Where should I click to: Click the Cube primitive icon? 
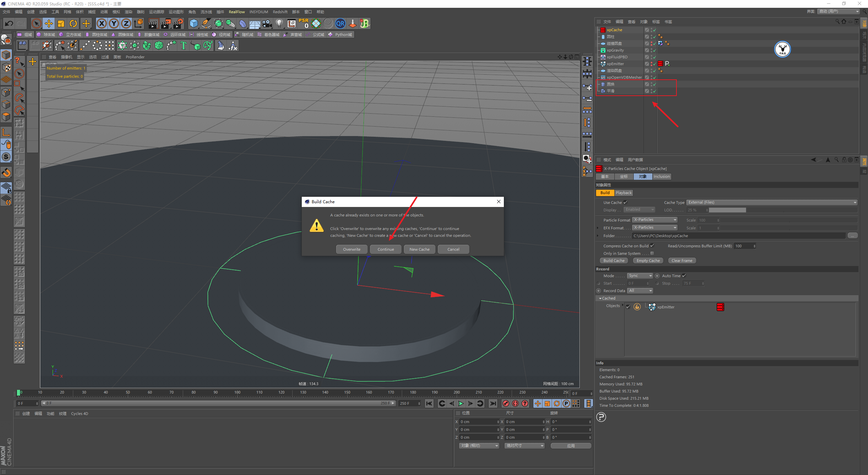(194, 23)
